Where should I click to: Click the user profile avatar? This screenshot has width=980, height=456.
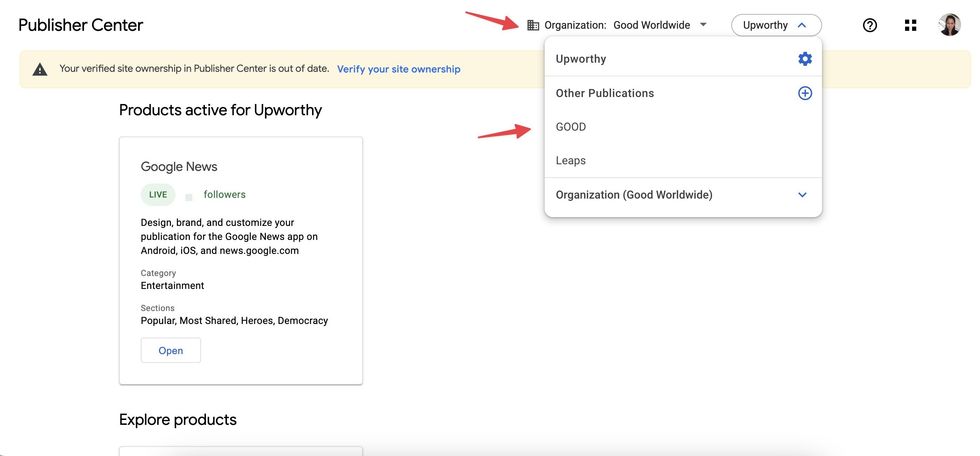pyautogui.click(x=949, y=25)
